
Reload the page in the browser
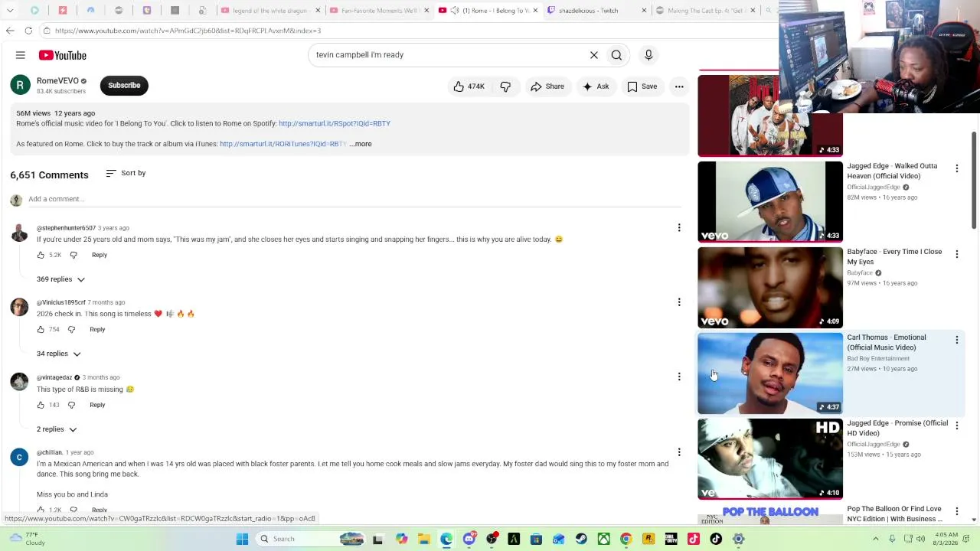(x=28, y=31)
